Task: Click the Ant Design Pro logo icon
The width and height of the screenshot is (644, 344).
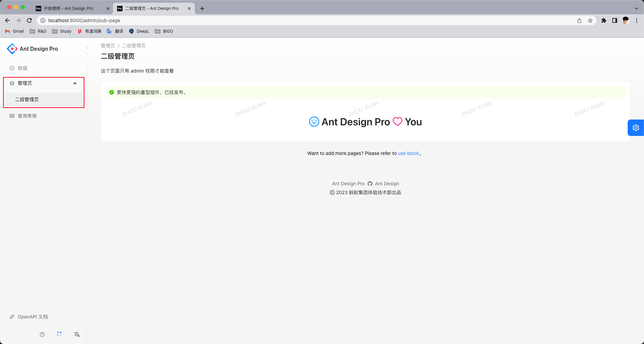Action: pos(12,49)
